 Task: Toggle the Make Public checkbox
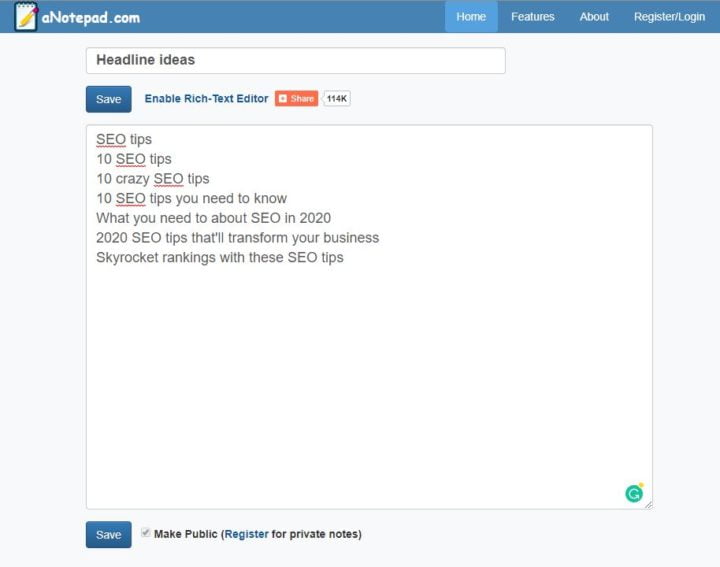pos(146,533)
